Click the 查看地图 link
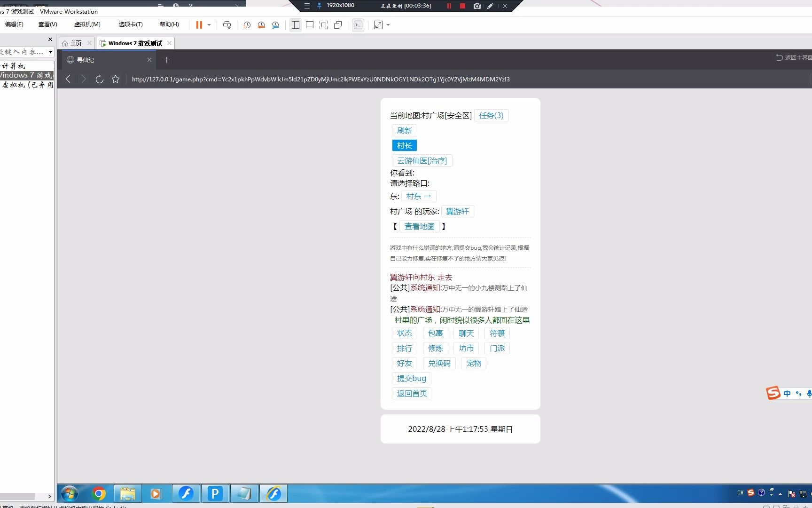 tap(419, 226)
